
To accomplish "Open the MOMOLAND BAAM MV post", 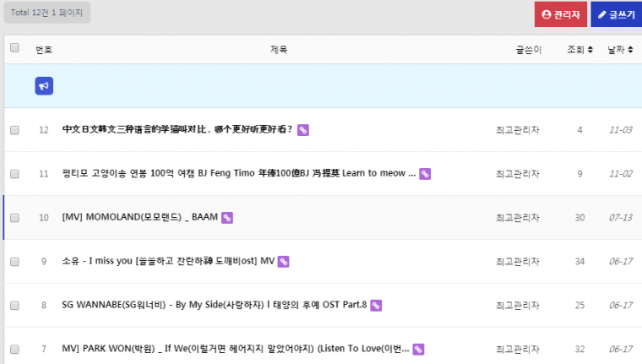I will pos(139,217).
